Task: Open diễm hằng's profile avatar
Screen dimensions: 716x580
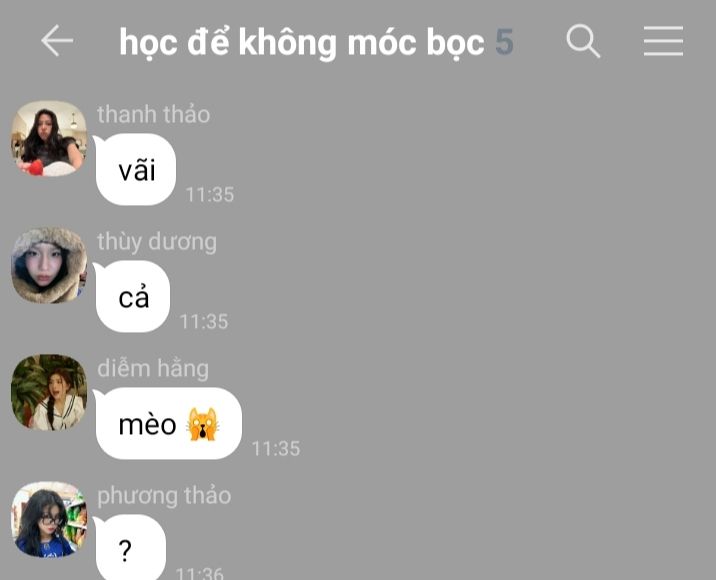Action: 49,392
